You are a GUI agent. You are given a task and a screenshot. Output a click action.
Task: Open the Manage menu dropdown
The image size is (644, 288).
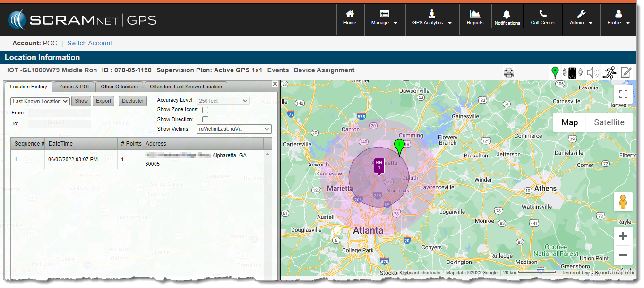385,18
